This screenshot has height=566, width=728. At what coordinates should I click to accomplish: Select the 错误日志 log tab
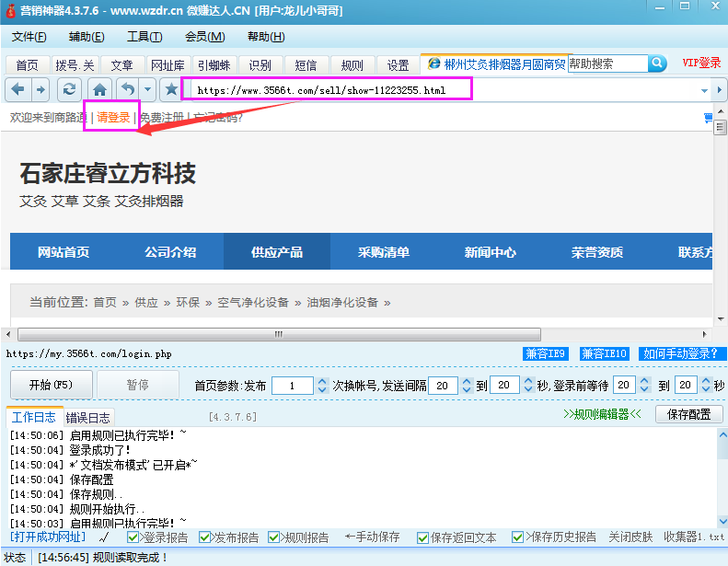click(x=87, y=418)
